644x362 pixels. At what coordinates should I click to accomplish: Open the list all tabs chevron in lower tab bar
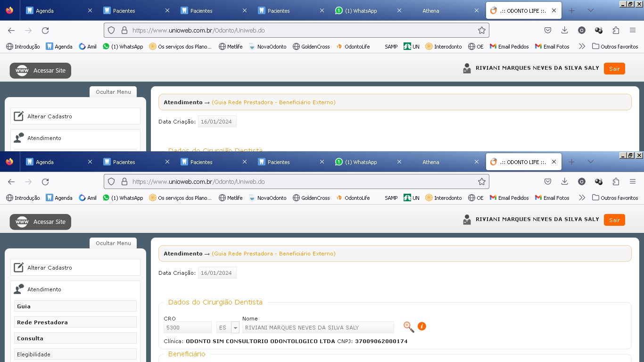click(x=591, y=162)
